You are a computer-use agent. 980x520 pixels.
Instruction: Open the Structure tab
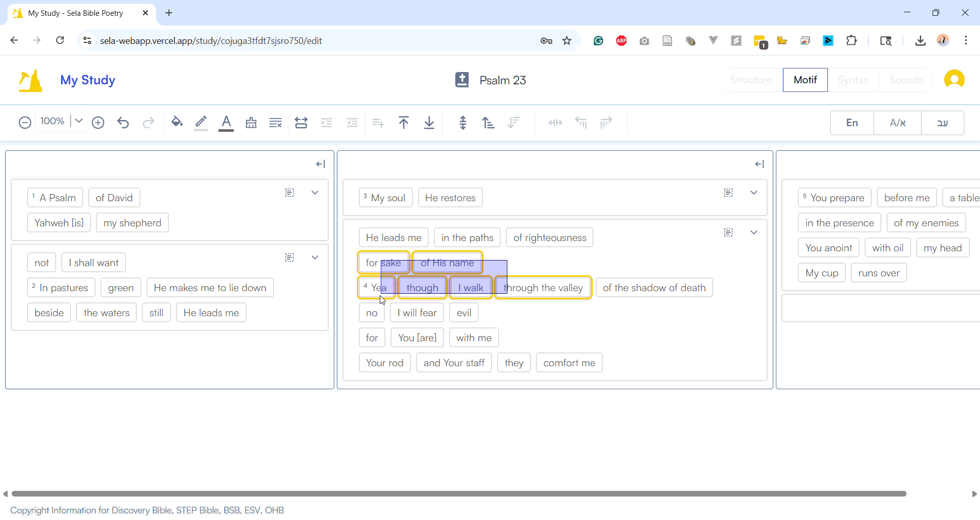click(750, 80)
